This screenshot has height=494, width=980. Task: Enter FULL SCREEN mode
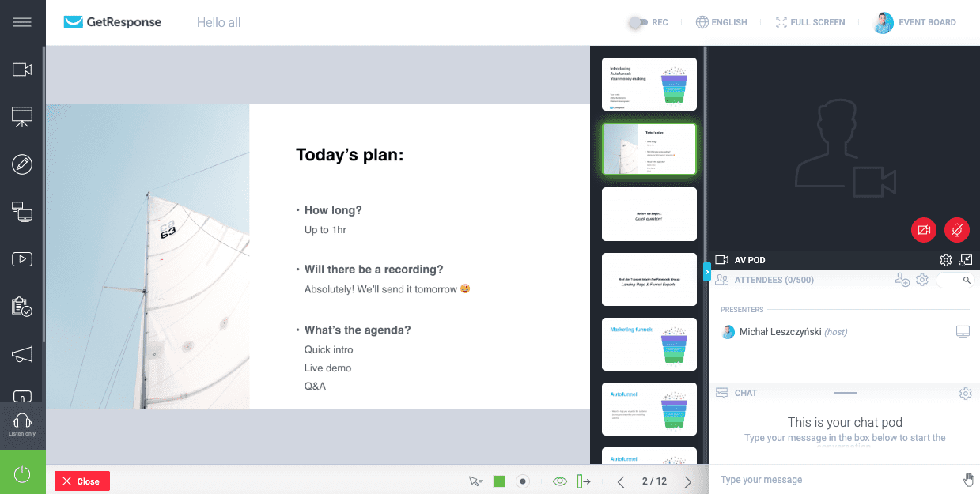(810, 22)
